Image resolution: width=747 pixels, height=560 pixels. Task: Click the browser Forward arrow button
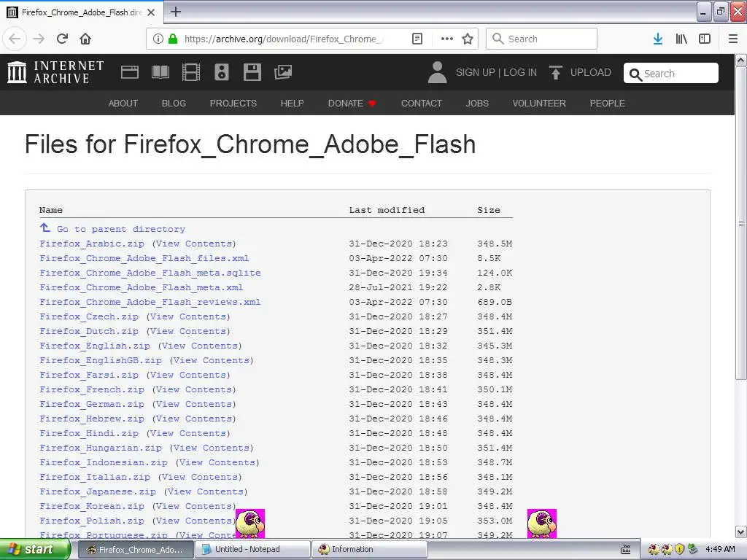click(39, 39)
